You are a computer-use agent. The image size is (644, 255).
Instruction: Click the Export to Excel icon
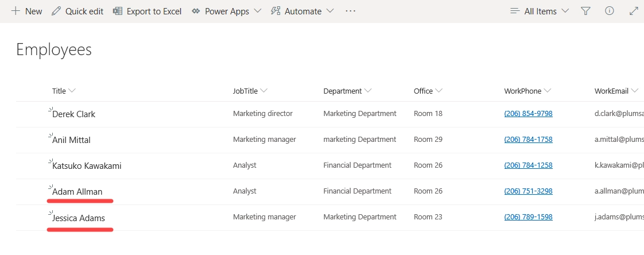(118, 11)
